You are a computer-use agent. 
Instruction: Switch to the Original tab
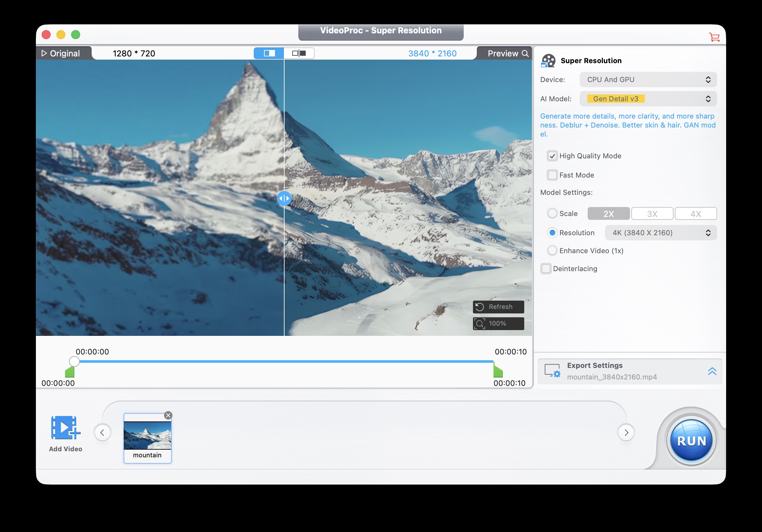coord(62,54)
